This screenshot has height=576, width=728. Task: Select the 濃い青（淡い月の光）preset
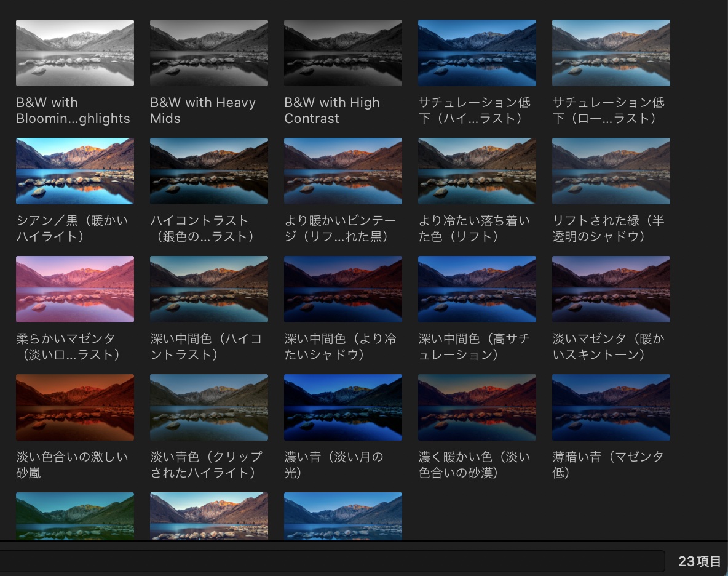343,407
